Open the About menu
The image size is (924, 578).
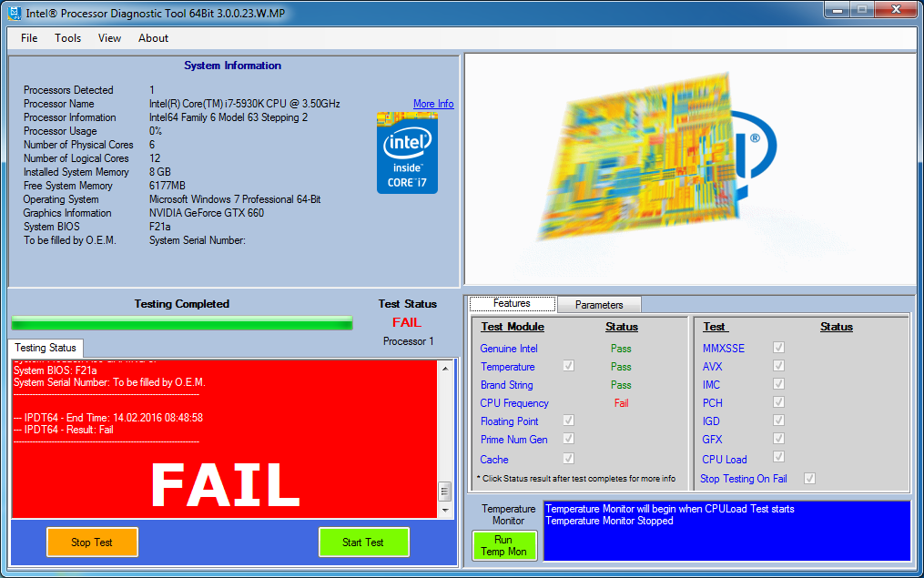pyautogui.click(x=153, y=37)
